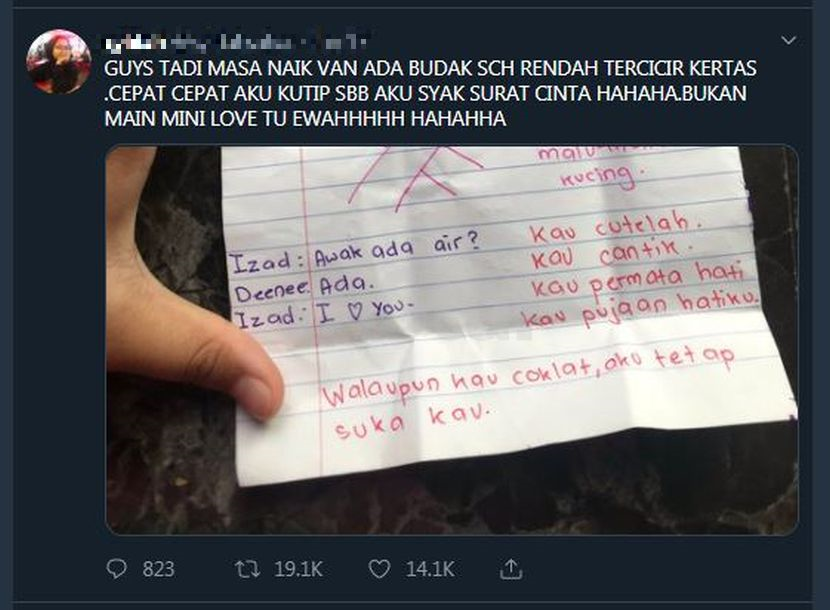The image size is (830, 610).
Task: Click the reply speech bubble icon
Action: [x=116, y=569]
